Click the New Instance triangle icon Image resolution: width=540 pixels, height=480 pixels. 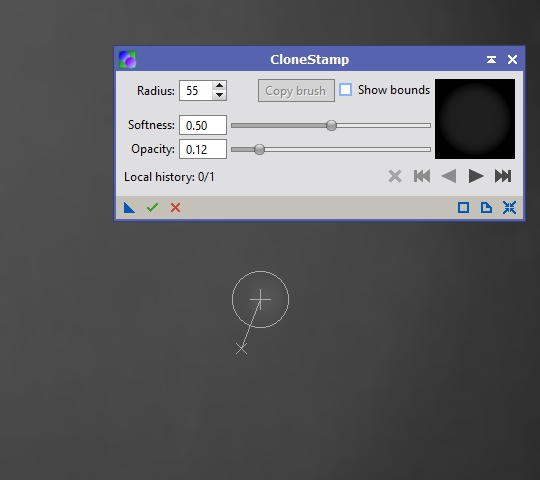(129, 208)
